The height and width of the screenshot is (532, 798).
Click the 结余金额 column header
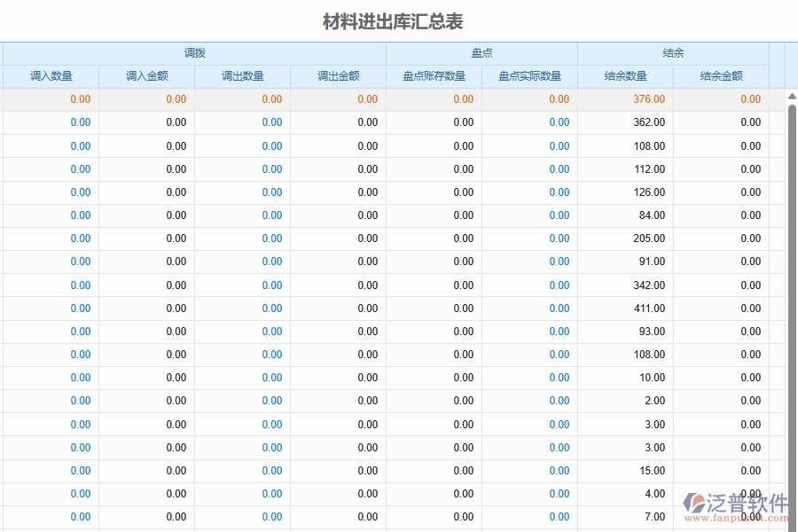[x=721, y=76]
